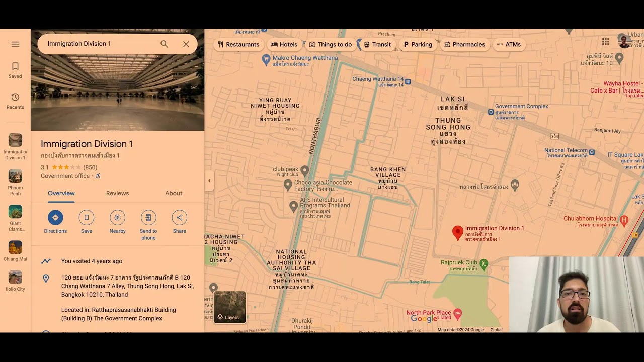Image resolution: width=644 pixels, height=362 pixels.
Task: Filter map by ATMs
Action: click(x=509, y=45)
